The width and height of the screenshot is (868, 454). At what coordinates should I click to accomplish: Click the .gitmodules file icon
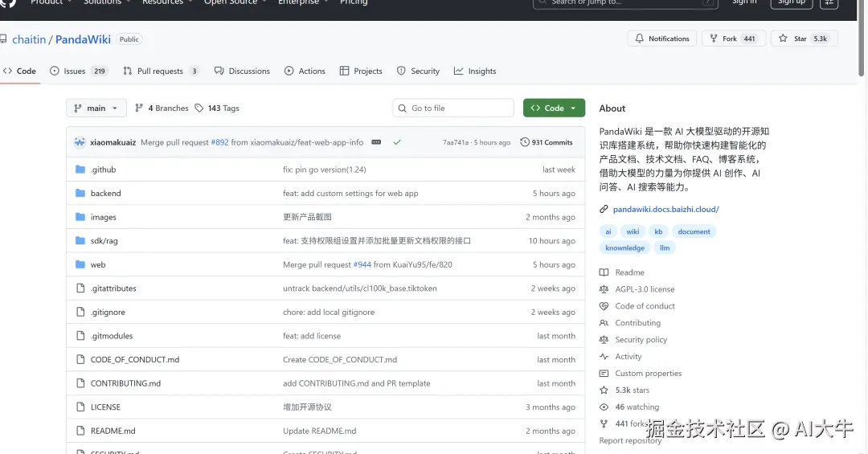(80, 336)
